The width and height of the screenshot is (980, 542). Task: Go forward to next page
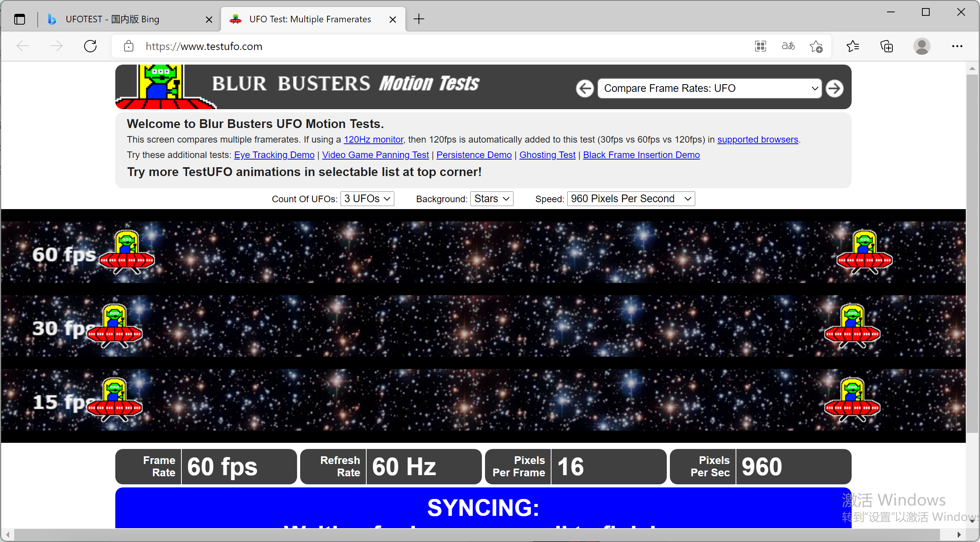tap(56, 46)
